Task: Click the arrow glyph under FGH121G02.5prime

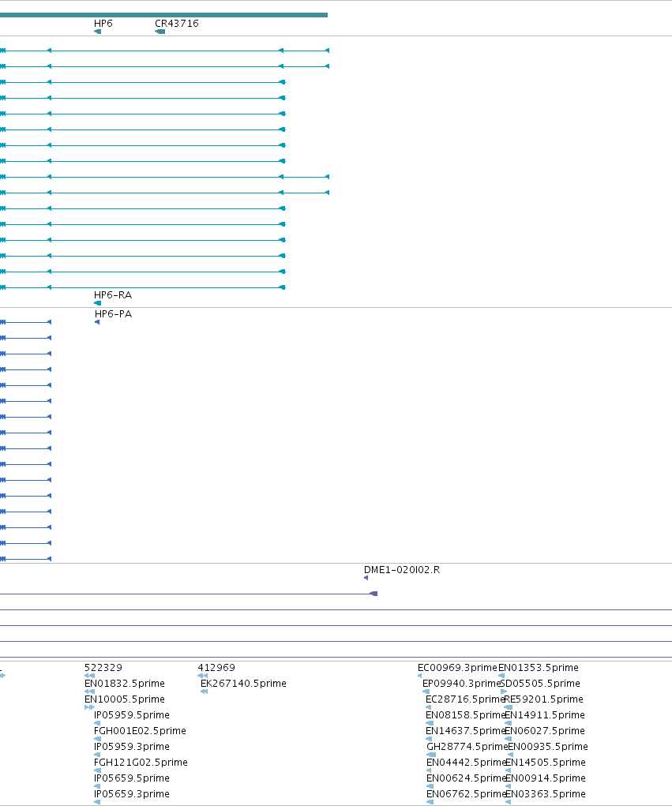Action: 97,770
